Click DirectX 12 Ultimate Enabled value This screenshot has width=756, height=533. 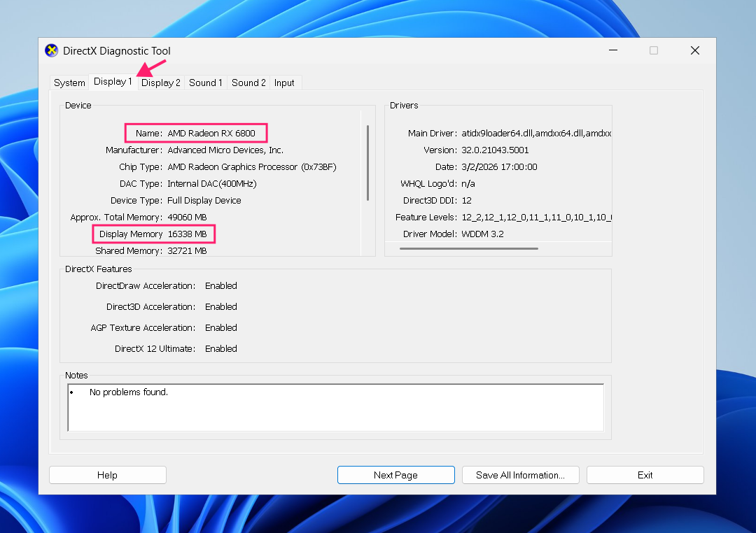pos(220,349)
